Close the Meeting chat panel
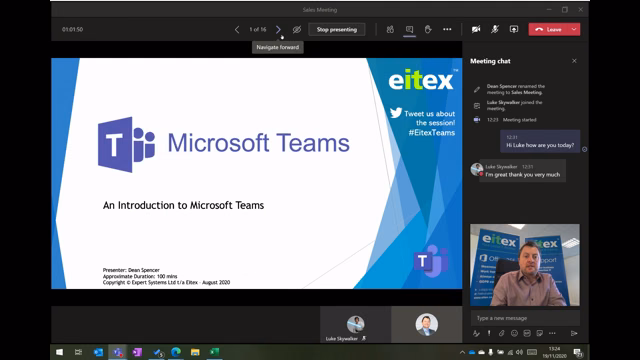 tap(574, 61)
